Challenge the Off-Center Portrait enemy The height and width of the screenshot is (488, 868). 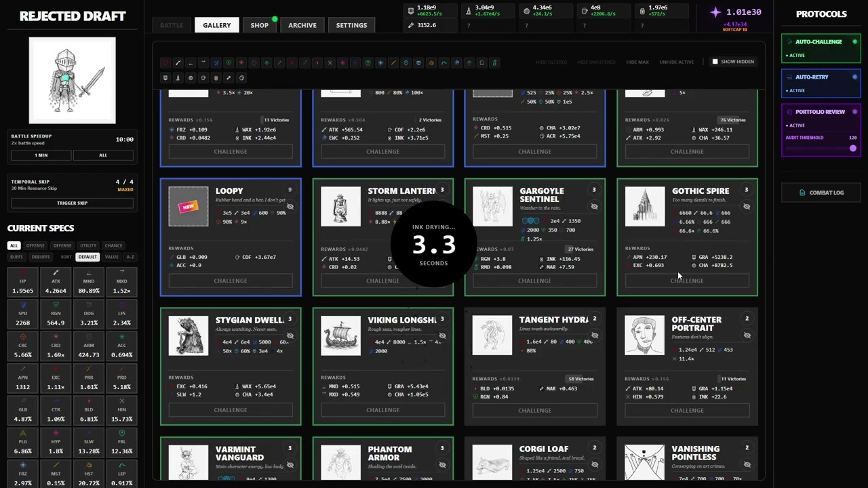(x=687, y=410)
